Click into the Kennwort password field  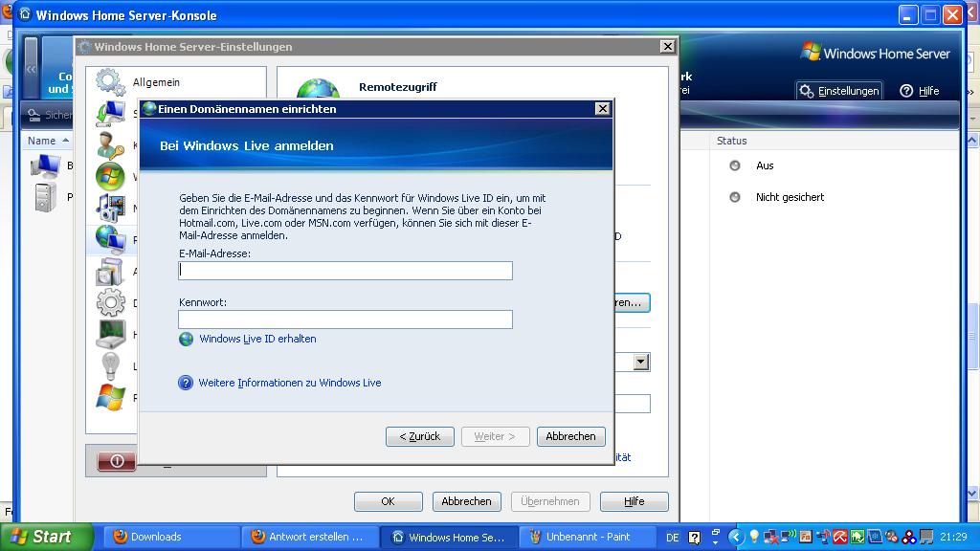tap(345, 320)
